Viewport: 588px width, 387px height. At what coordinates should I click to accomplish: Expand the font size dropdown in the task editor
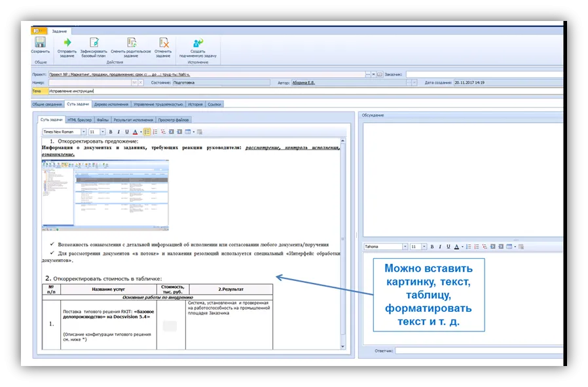[103, 132]
